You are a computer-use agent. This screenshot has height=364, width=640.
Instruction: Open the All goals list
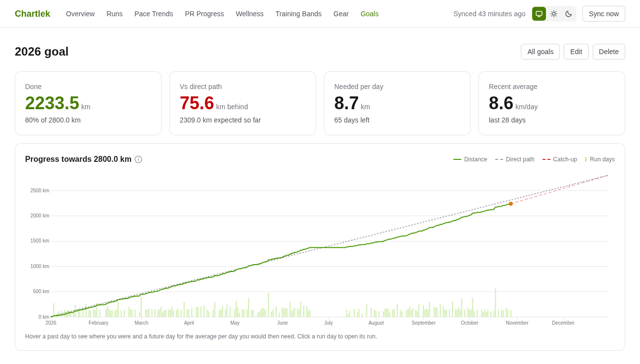[541, 52]
